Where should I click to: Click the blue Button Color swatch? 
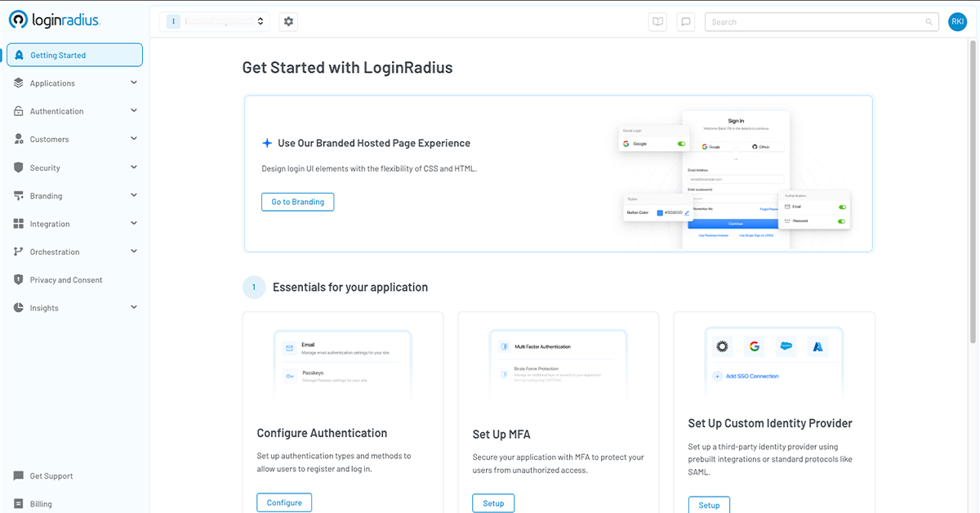(x=660, y=213)
